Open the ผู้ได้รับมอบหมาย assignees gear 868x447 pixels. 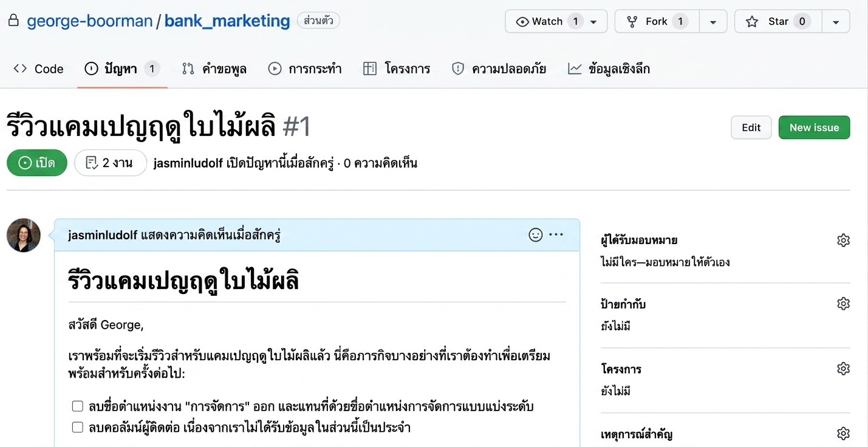pos(843,240)
